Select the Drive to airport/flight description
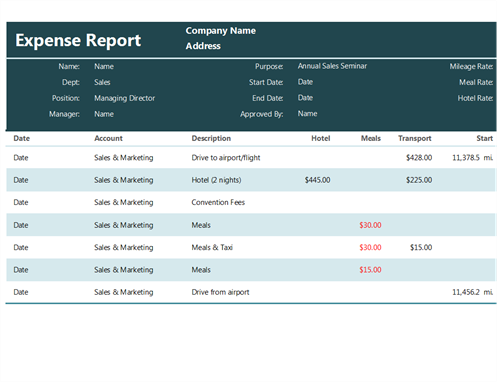Image resolution: width=498 pixels, height=382 pixels. (226, 158)
